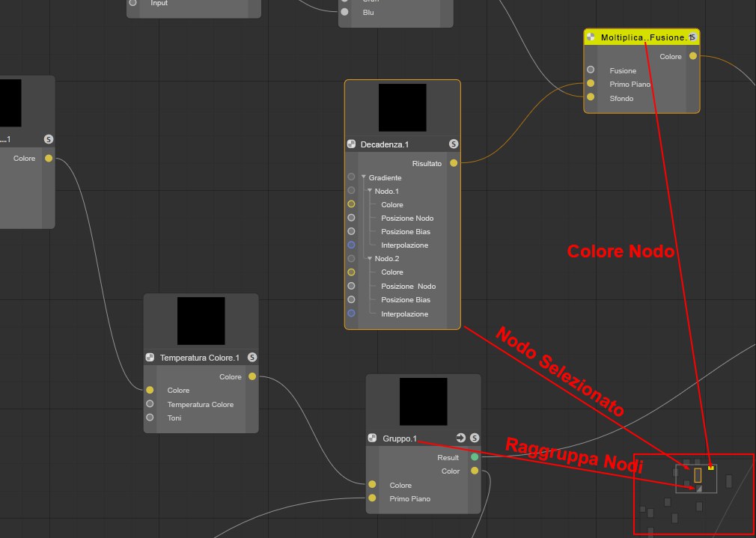Click the S icon on Decadenza.1 node

point(453,144)
